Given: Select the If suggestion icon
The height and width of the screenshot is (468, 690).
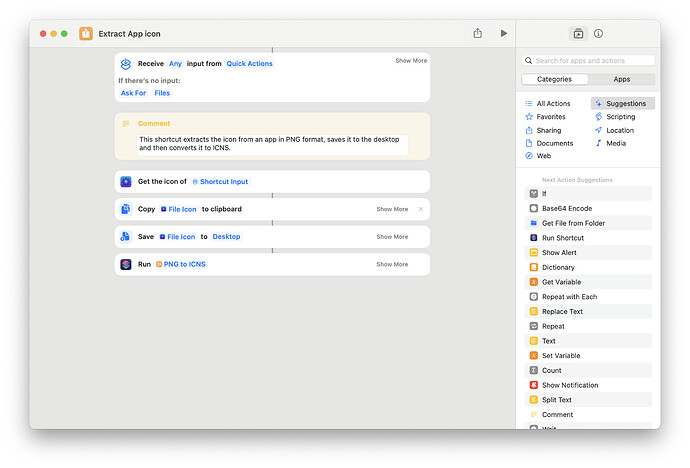Looking at the screenshot, I should [x=533, y=194].
